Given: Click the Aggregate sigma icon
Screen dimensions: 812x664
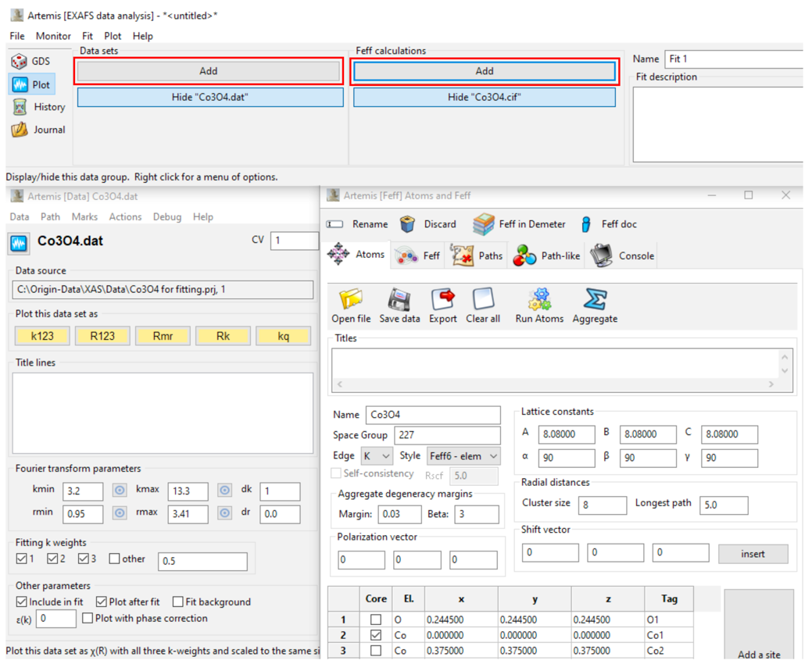Looking at the screenshot, I should pyautogui.click(x=595, y=299).
